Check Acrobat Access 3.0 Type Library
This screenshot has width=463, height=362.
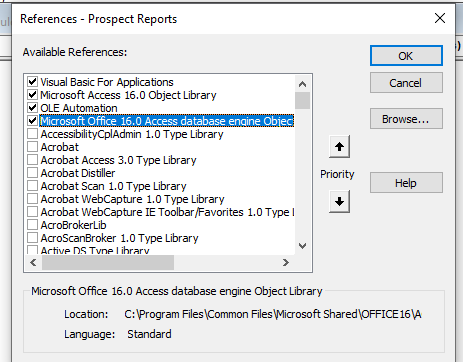pos(32,160)
